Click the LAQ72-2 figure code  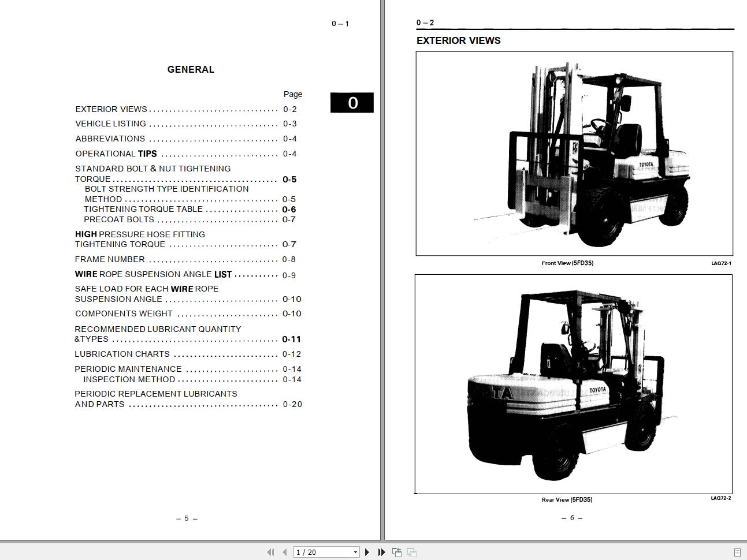[x=721, y=498]
